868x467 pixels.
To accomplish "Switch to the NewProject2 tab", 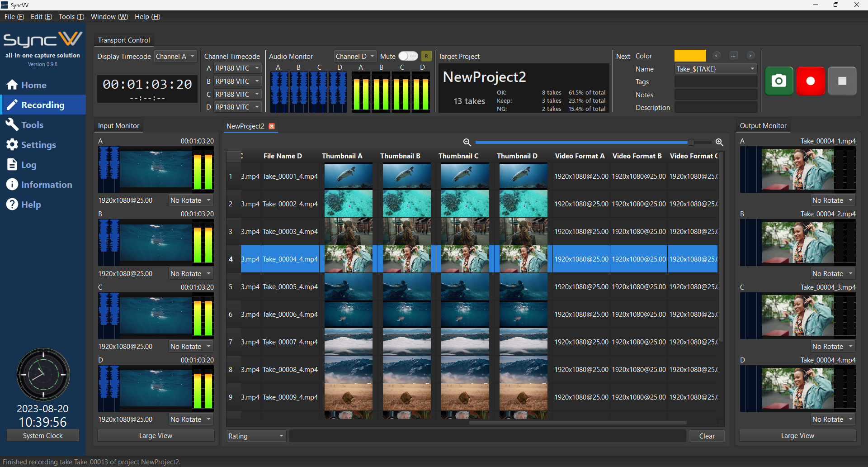I will click(245, 126).
